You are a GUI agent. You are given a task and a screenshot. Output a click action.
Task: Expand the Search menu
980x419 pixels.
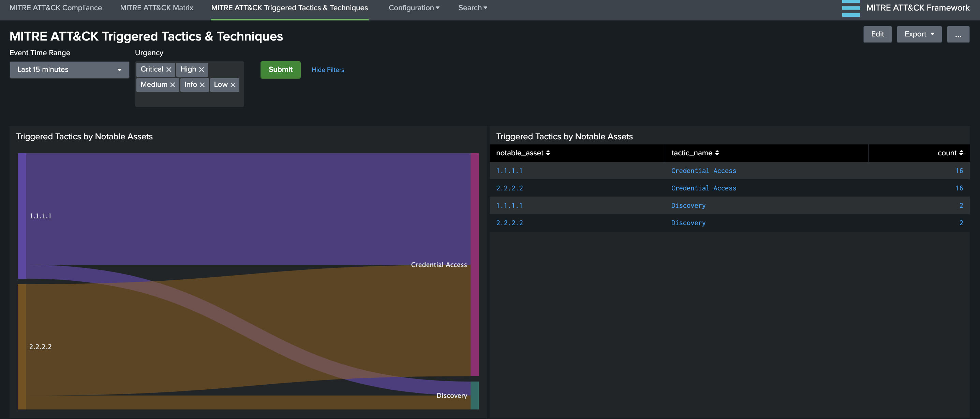point(472,8)
